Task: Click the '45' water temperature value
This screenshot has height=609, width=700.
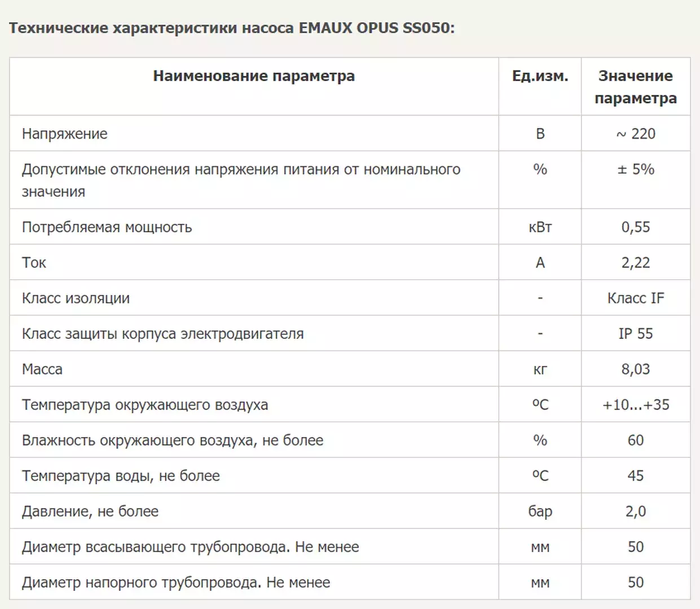Action: pyautogui.click(x=636, y=476)
